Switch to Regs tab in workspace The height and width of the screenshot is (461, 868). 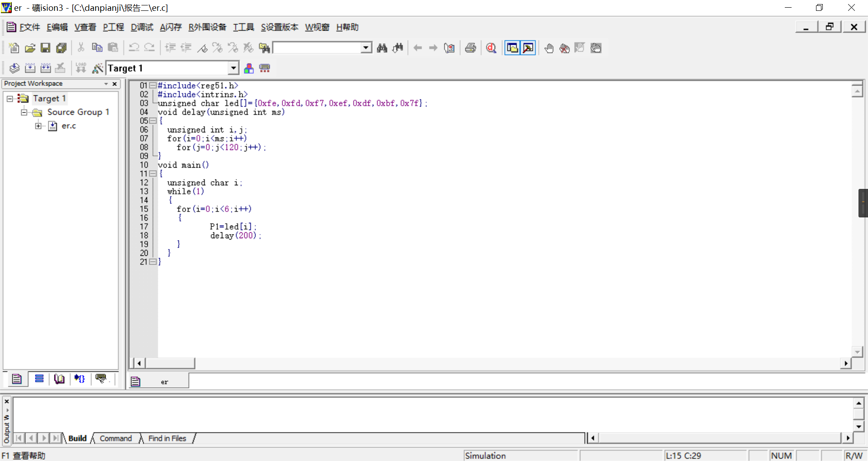tap(39, 379)
